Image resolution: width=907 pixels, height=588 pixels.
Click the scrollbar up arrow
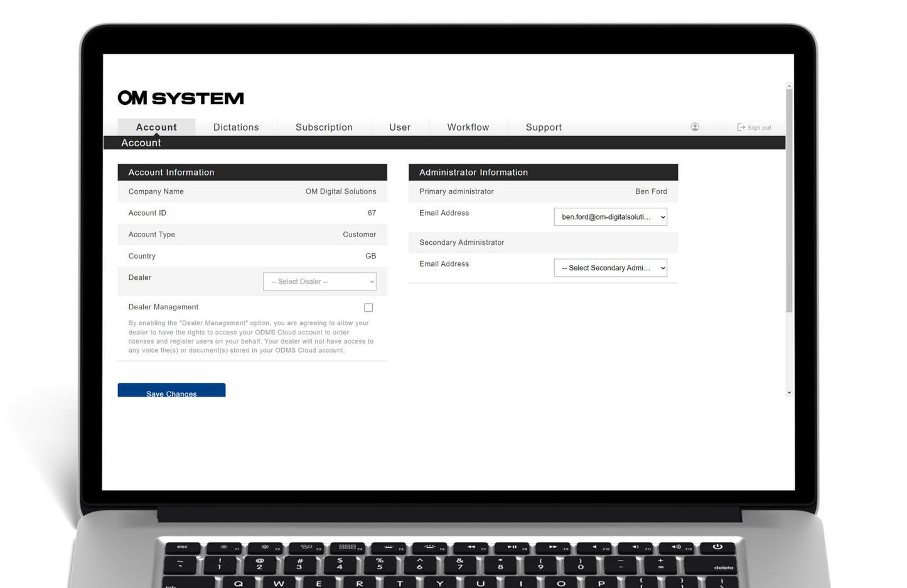point(789,85)
